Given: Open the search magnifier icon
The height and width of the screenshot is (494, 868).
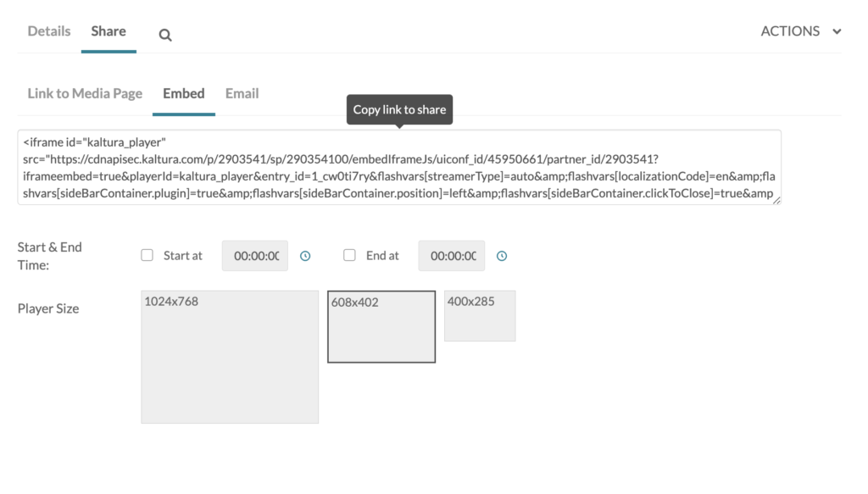Looking at the screenshot, I should tap(165, 35).
